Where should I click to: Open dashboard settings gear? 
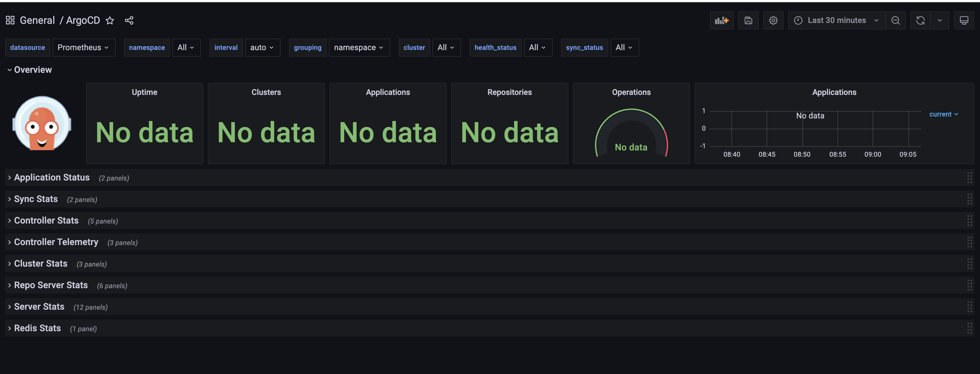pos(773,20)
